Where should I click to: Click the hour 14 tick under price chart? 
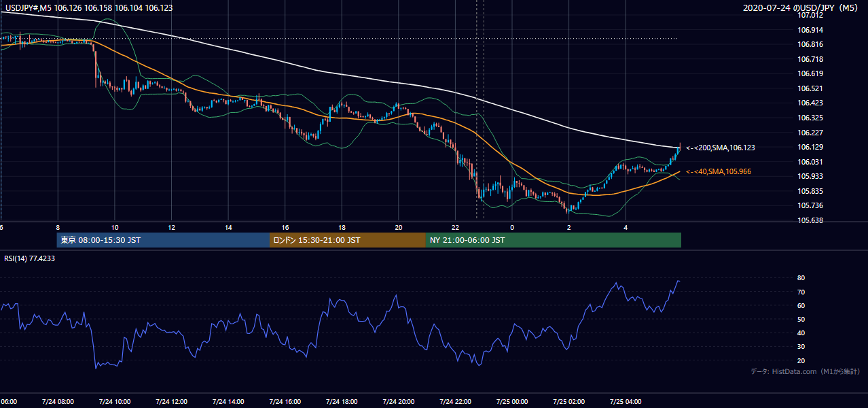click(228, 227)
